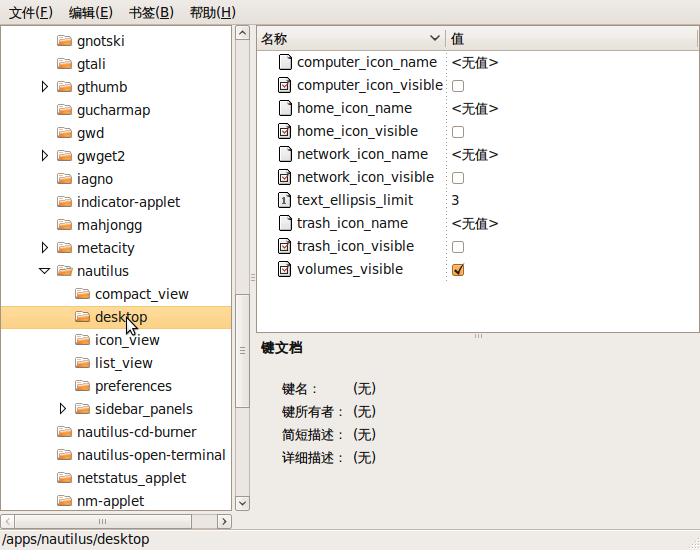The height and width of the screenshot is (550, 700).
Task: Expand the gthumb tree node
Action: pyautogui.click(x=45, y=87)
